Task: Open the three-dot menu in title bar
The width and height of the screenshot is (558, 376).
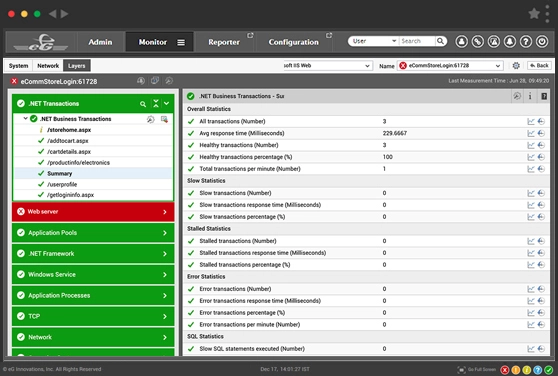Action: coord(547,14)
